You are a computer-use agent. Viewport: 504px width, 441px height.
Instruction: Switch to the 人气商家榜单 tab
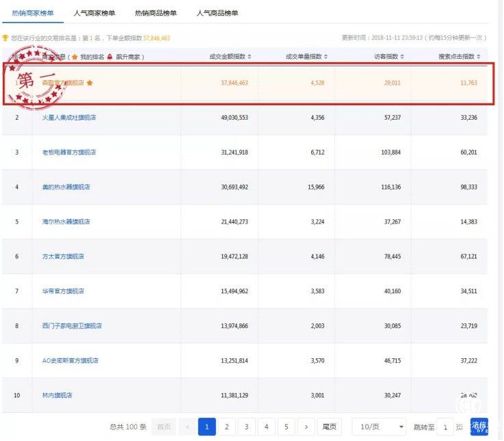[94, 13]
